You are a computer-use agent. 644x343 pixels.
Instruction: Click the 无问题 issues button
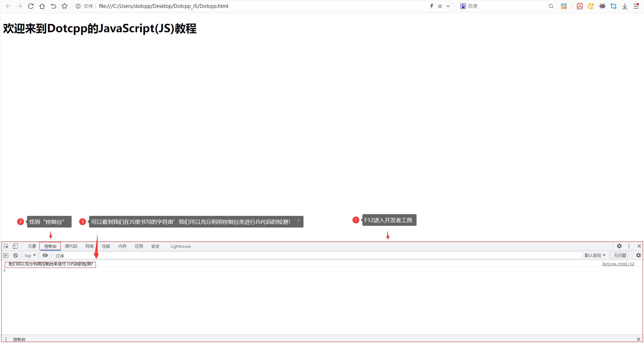click(x=619, y=255)
